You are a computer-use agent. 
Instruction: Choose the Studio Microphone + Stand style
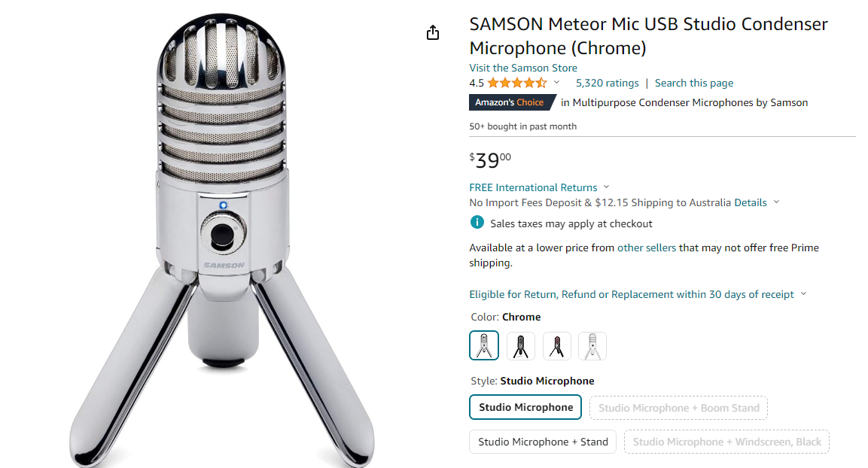[x=543, y=442]
